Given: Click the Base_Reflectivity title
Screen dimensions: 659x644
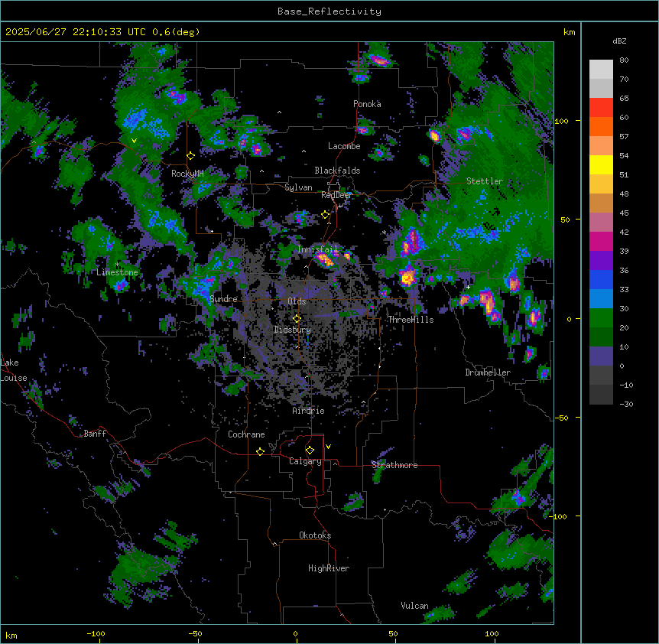Looking at the screenshot, I should click(x=329, y=11).
